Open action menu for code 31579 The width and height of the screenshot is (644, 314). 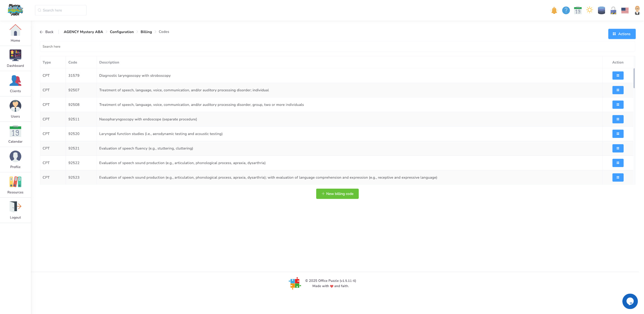tap(618, 75)
